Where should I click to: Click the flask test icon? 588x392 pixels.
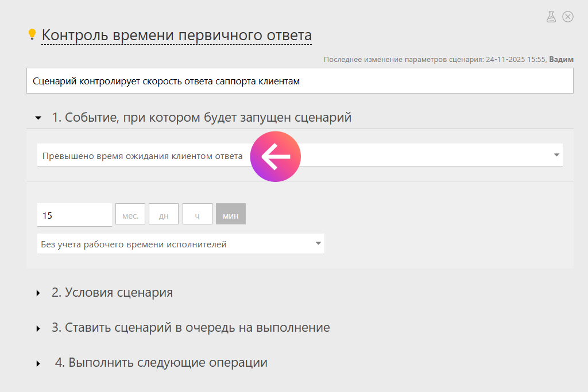tap(551, 17)
